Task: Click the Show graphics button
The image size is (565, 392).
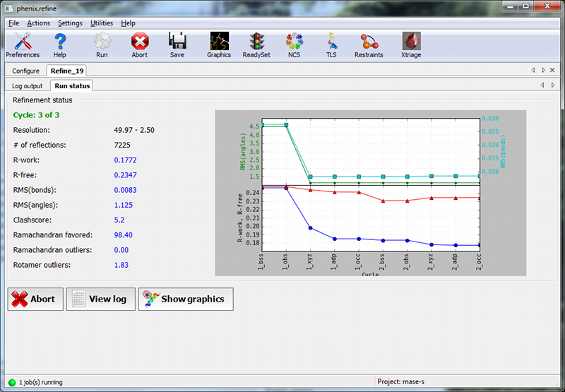Action: point(185,299)
